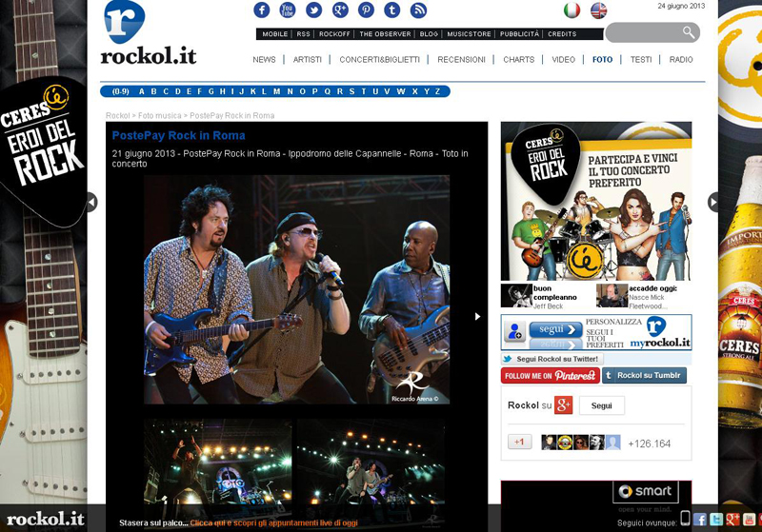Click the search text field

(645, 32)
